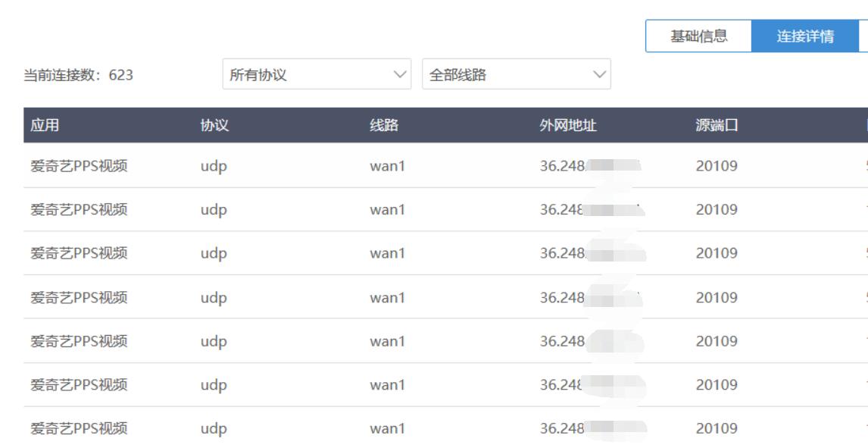Click wan1 in the third table row

click(387, 253)
